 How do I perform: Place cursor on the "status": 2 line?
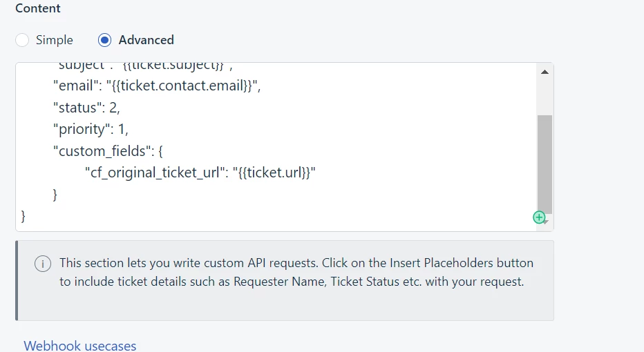(x=90, y=108)
